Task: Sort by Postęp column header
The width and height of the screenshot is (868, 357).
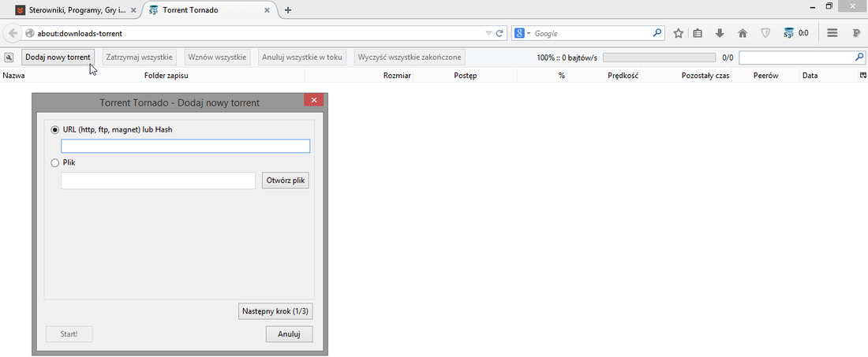Action: tap(465, 76)
